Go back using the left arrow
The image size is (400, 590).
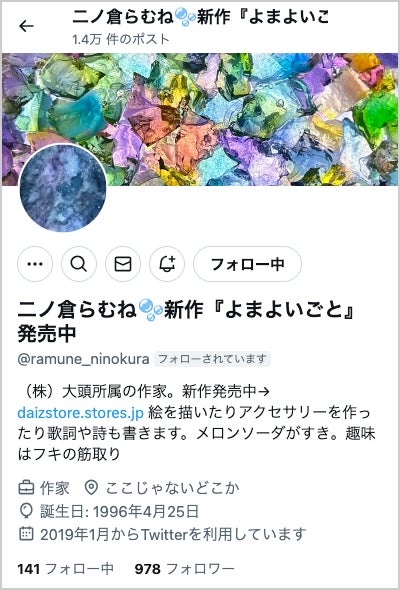click(x=26, y=26)
